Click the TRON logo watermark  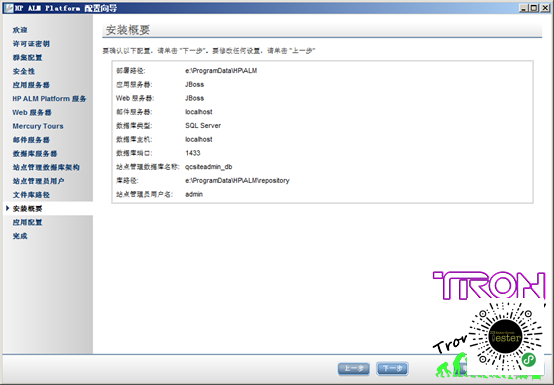pyautogui.click(x=489, y=285)
